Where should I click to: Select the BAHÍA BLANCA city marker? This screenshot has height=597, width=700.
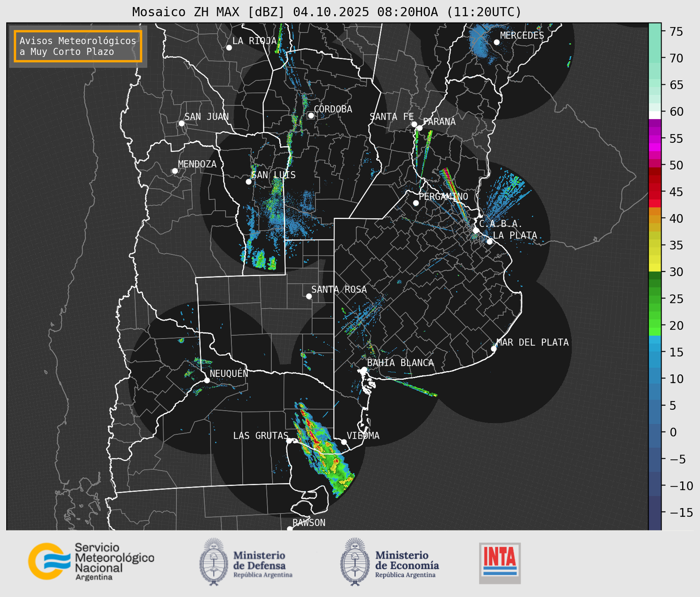pos(364,369)
